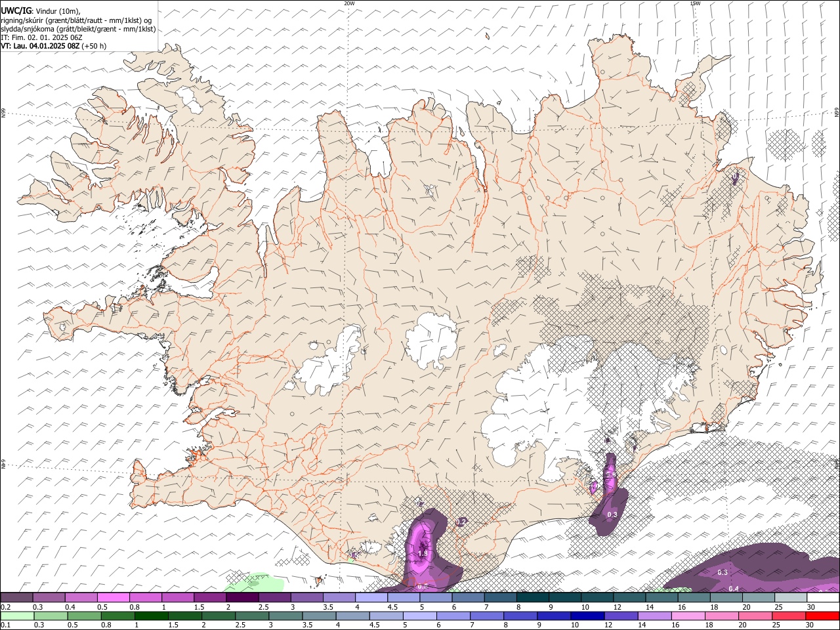Screen dimensions: 840x630
Task: Select the 3 grey-green swatch, lower legend row
Action: (x=285, y=616)
